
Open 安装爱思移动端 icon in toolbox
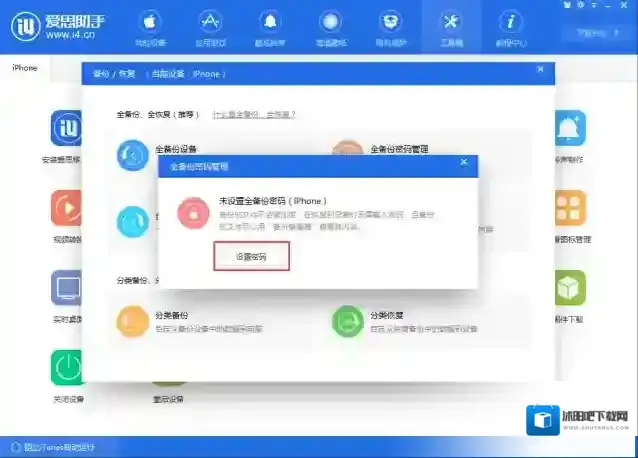(x=67, y=128)
